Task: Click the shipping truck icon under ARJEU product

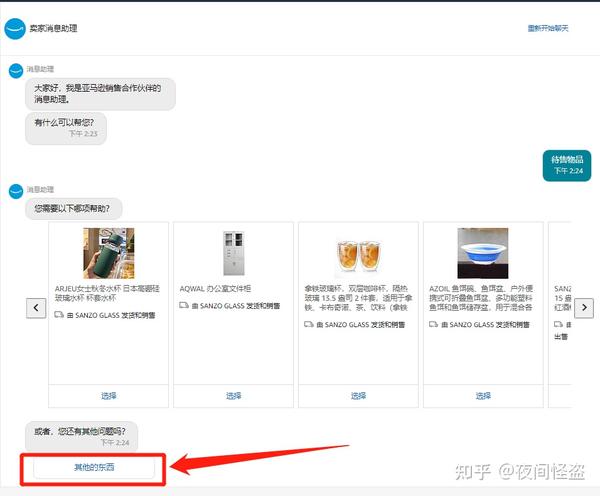Action: [x=59, y=315]
